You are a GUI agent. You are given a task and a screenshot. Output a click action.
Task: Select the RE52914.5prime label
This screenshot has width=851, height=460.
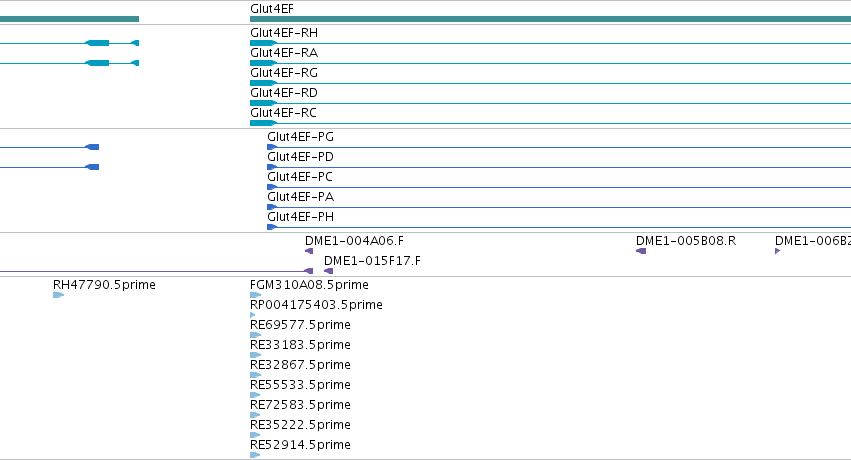tap(300, 445)
